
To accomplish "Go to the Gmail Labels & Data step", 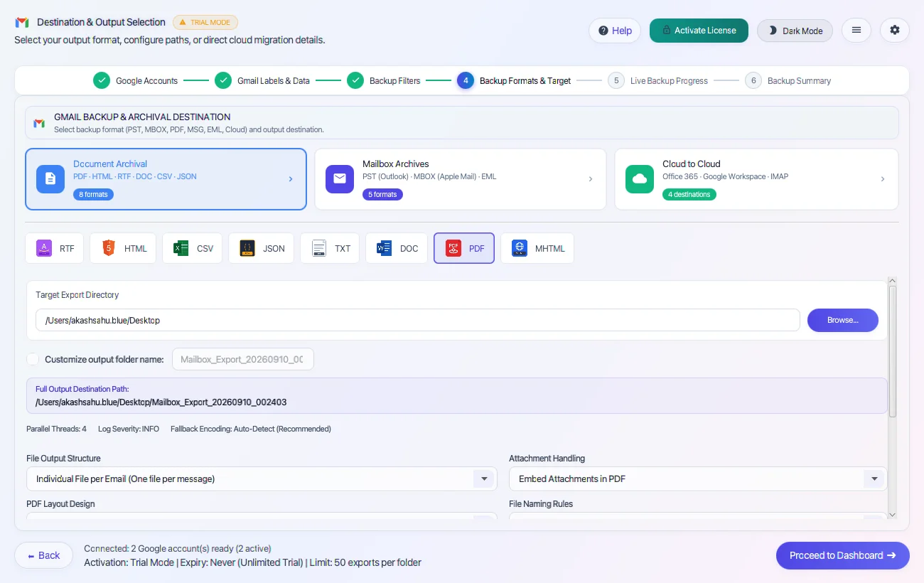I will pos(262,80).
